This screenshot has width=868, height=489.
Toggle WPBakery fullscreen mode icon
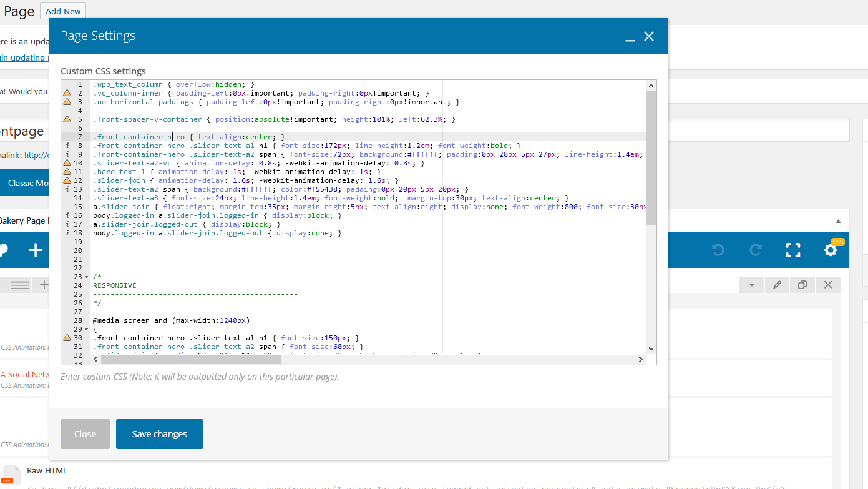click(793, 250)
